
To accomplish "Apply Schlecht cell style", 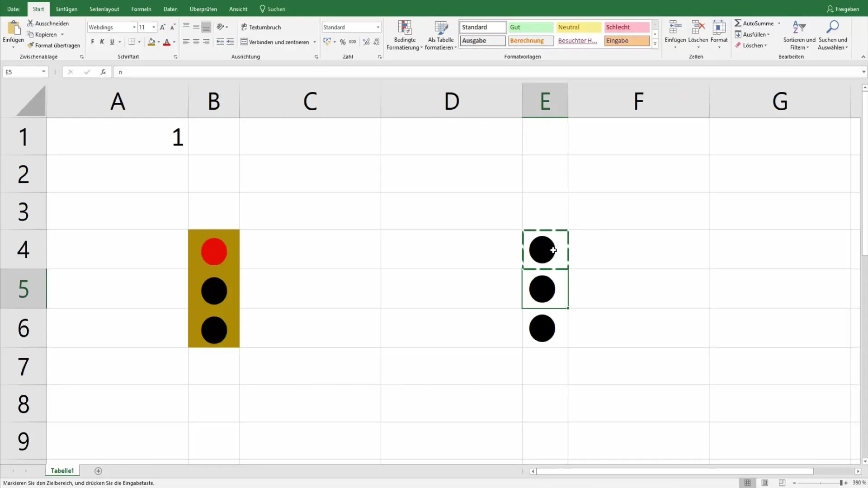I will [627, 27].
